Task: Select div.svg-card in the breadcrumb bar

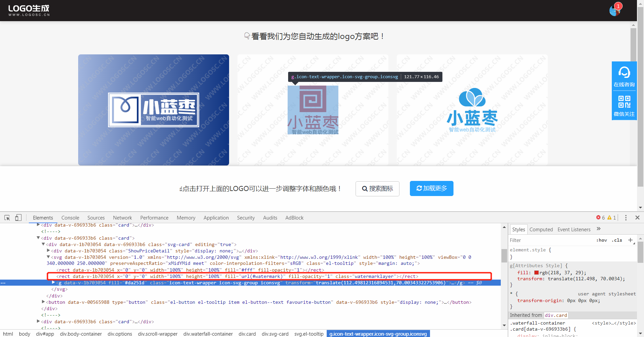Action: (x=275, y=334)
